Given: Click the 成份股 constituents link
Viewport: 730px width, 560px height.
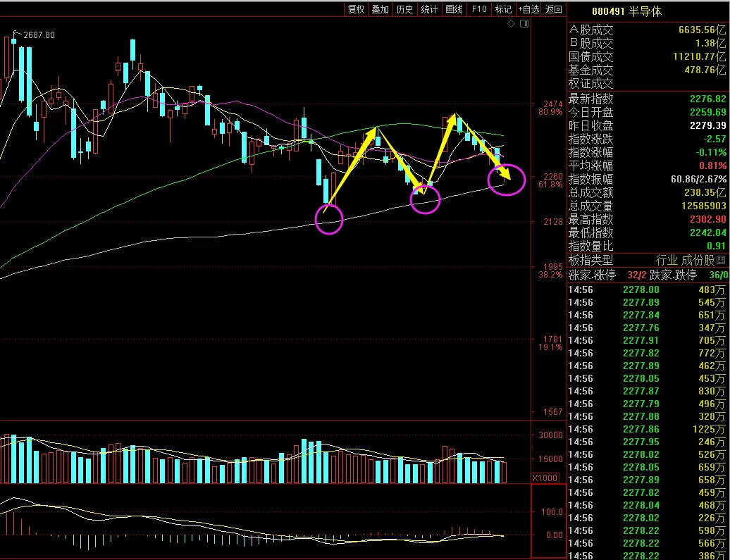Looking at the screenshot, I should [698, 260].
